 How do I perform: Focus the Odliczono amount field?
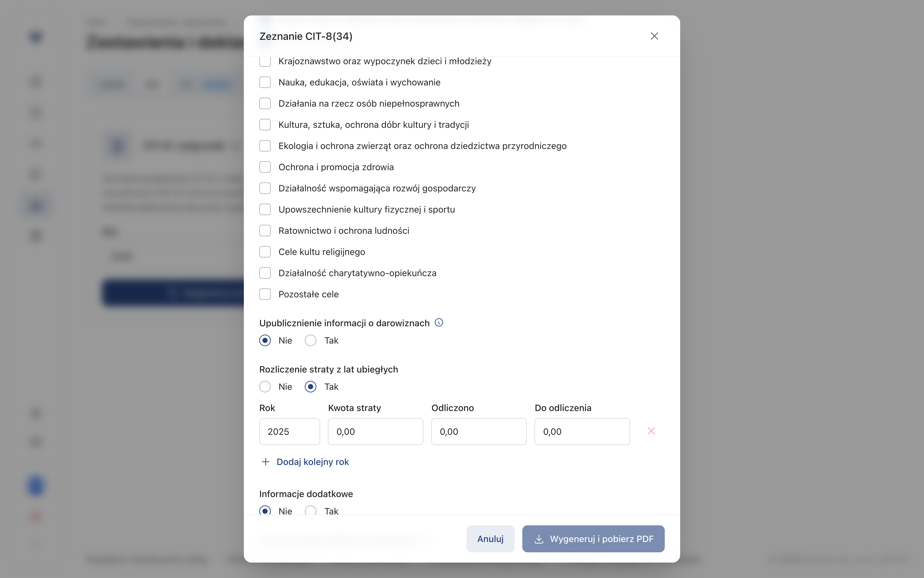pos(479,432)
